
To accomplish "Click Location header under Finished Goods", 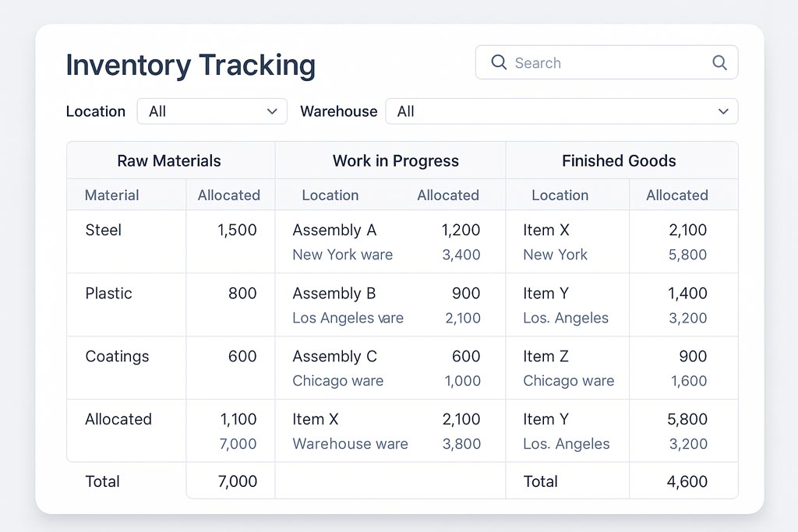I will click(560, 196).
